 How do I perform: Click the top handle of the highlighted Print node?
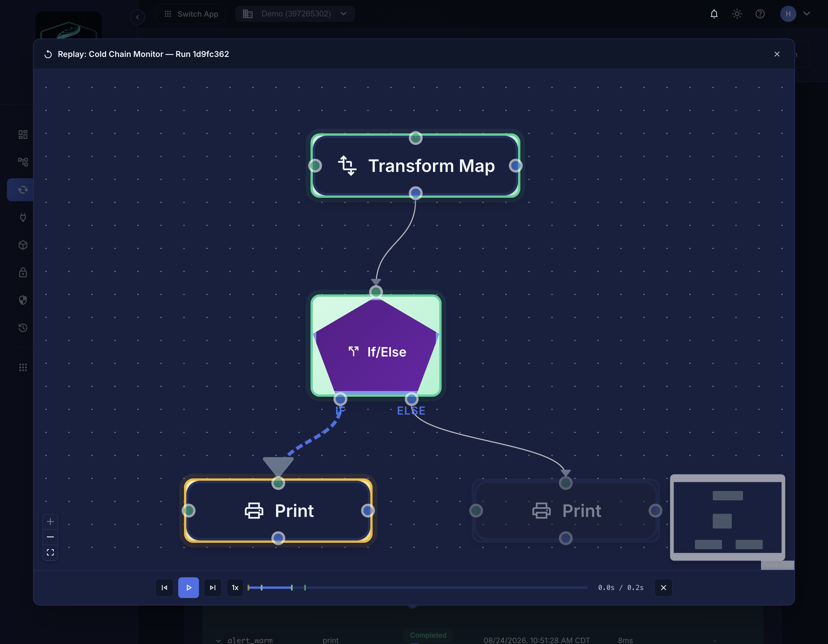point(278,483)
